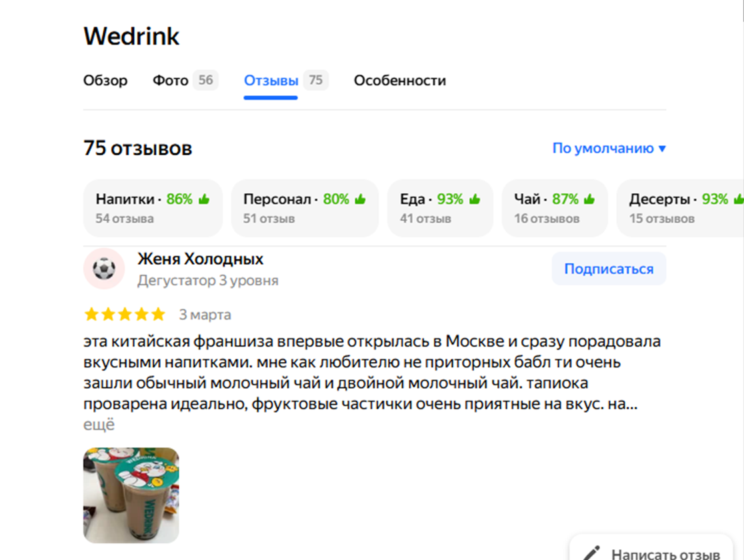
Task: Switch to the Отзывы tab
Action: [x=271, y=80]
